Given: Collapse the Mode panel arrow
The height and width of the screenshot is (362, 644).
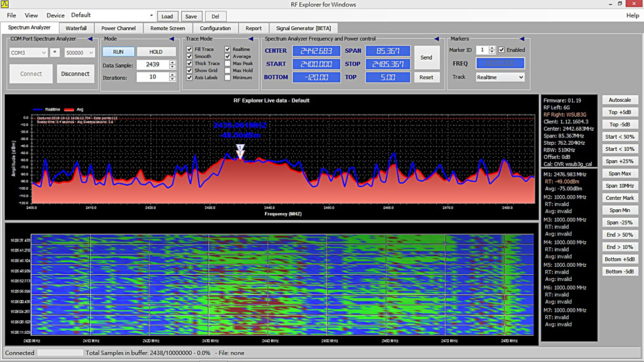Looking at the screenshot, I should click(x=172, y=39).
